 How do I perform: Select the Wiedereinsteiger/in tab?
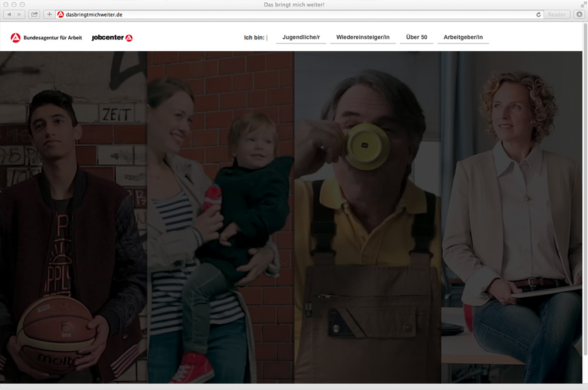363,38
